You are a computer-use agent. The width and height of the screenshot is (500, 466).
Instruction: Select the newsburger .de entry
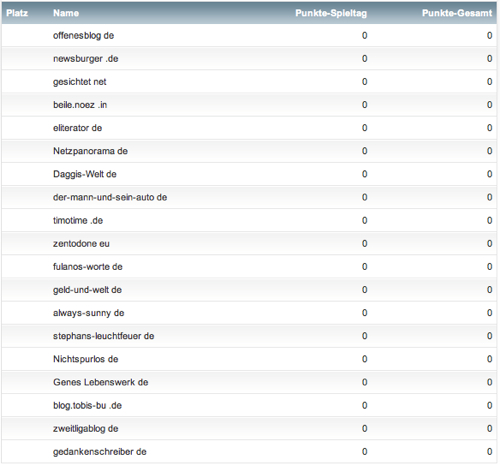pyautogui.click(x=85, y=59)
